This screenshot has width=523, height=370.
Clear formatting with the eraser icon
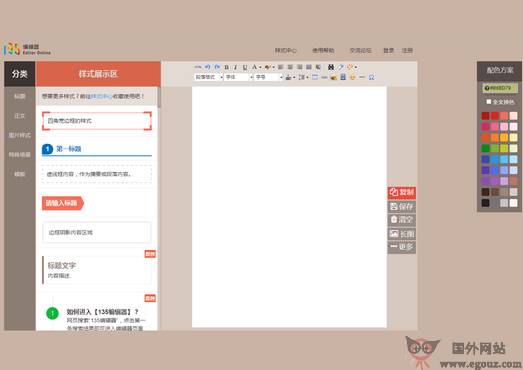click(x=341, y=67)
